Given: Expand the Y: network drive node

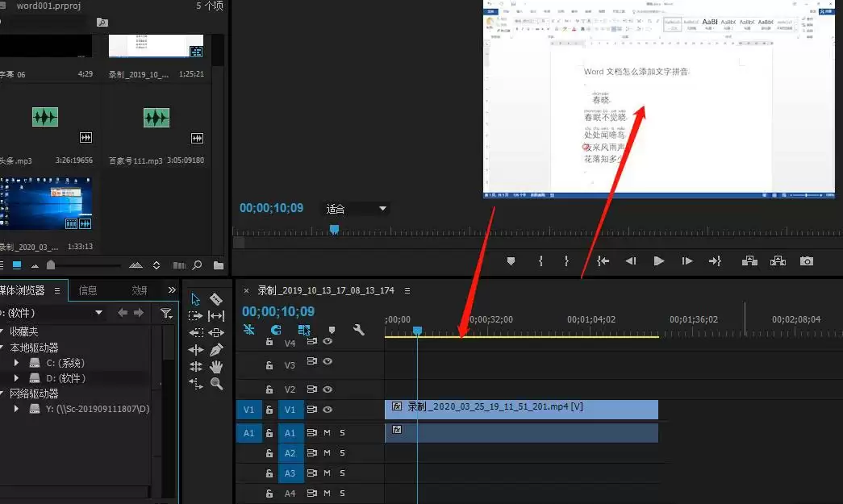Looking at the screenshot, I should pos(17,408).
